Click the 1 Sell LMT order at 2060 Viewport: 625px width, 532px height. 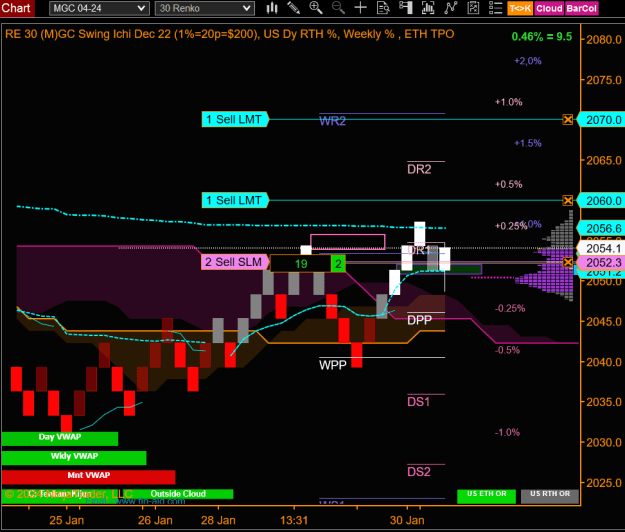coord(235,200)
